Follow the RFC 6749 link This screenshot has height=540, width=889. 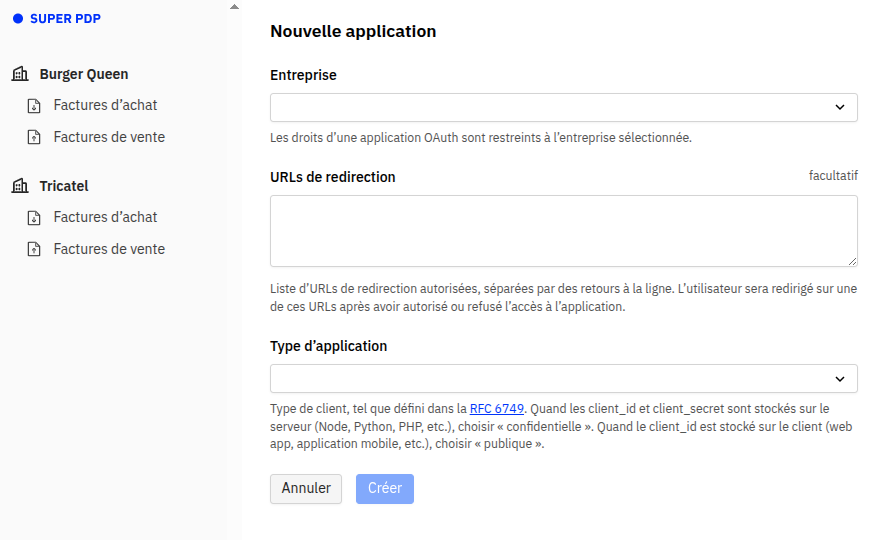[x=497, y=408]
